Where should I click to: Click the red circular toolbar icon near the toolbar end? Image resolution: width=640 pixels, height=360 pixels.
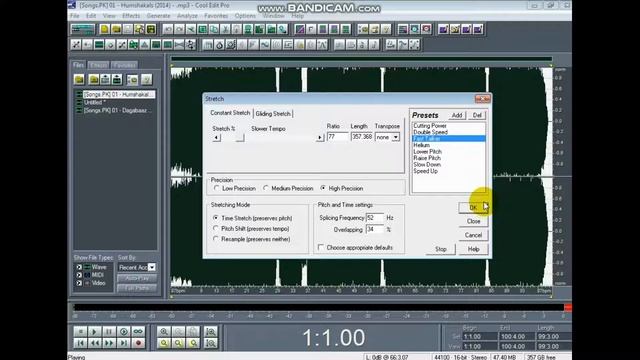(426, 29)
